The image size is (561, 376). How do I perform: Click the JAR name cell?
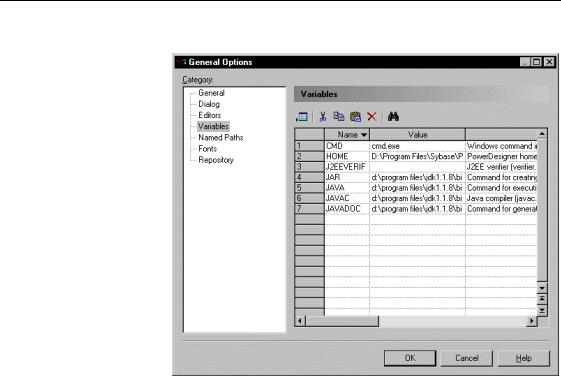tap(347, 177)
